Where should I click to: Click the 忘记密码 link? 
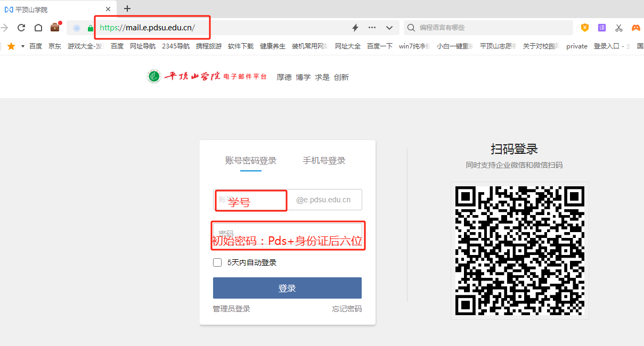[x=347, y=309]
